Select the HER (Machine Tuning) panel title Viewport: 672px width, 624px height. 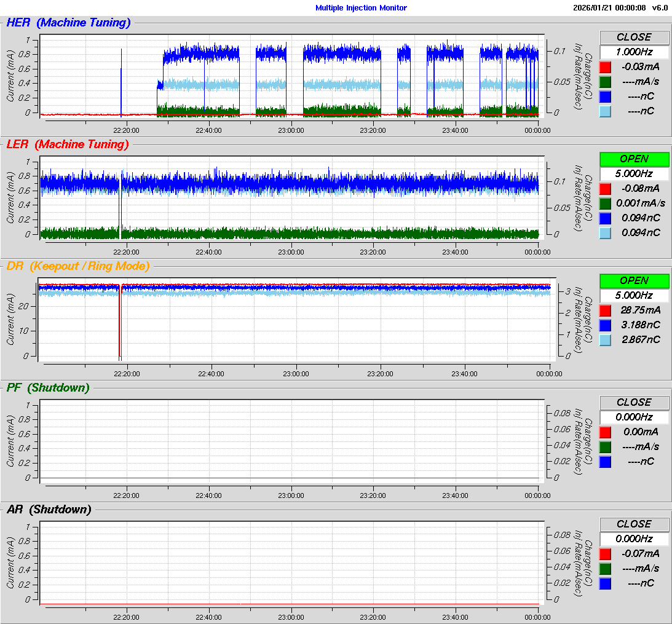[x=68, y=23]
